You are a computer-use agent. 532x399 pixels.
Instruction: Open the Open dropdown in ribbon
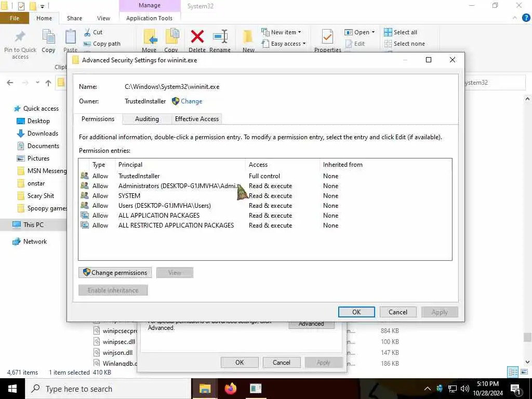[360, 32]
